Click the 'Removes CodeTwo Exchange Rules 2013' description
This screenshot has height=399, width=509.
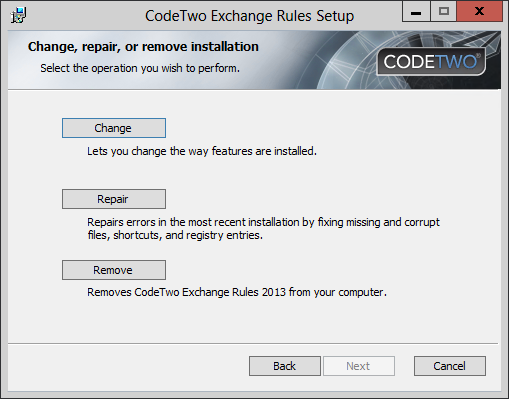(237, 292)
